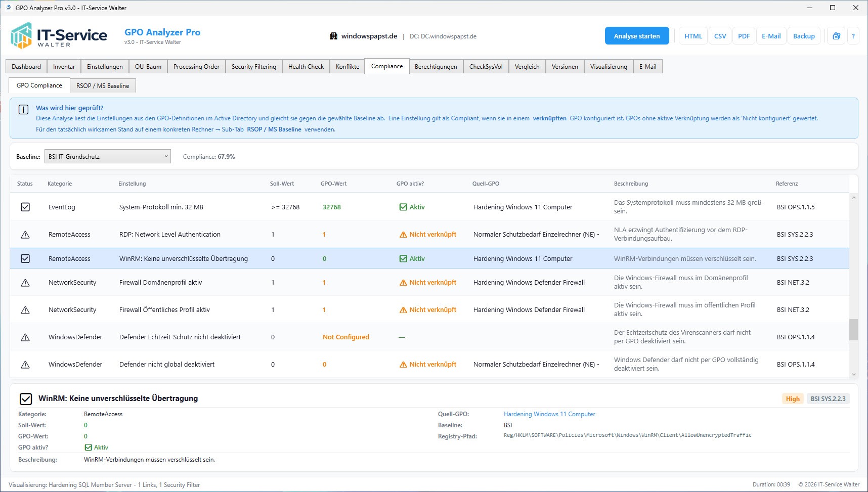Click the info icon in blue banner
This screenshot has height=492, width=868.
click(23, 109)
